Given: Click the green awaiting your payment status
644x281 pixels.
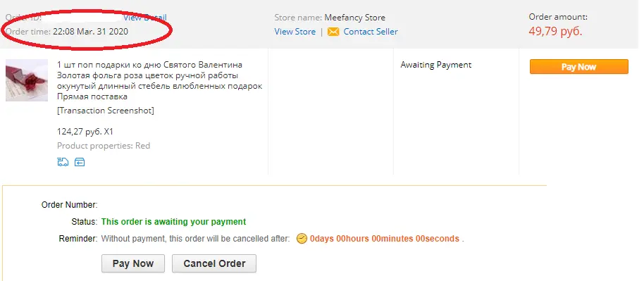Looking at the screenshot, I should 173,222.
